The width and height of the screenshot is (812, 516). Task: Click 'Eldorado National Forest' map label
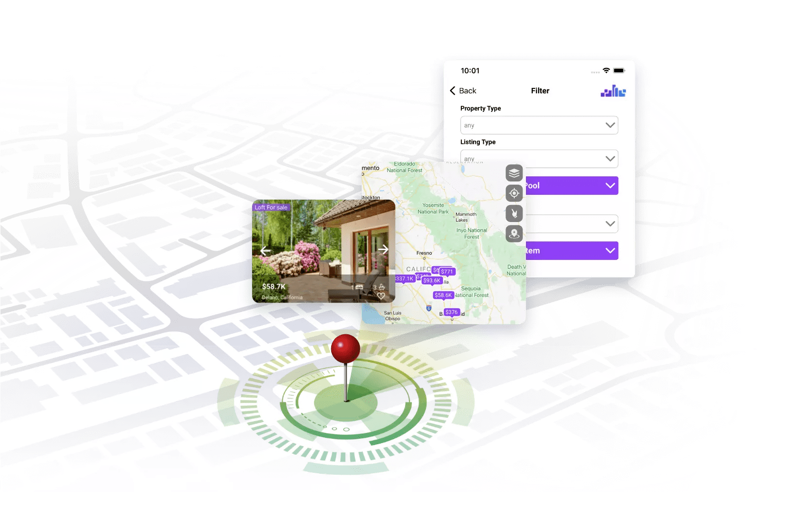(x=405, y=167)
